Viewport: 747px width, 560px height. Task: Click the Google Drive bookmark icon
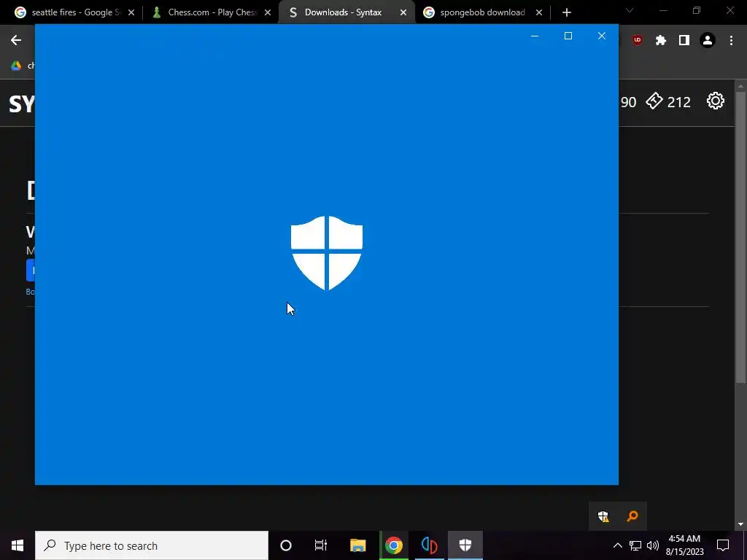[16, 65]
